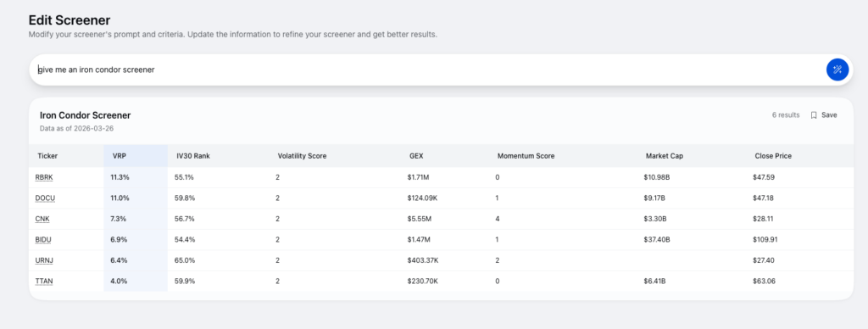Screen dimensions: 868x329
Task: Click the GEX value $124.09K
Action: click(x=423, y=198)
